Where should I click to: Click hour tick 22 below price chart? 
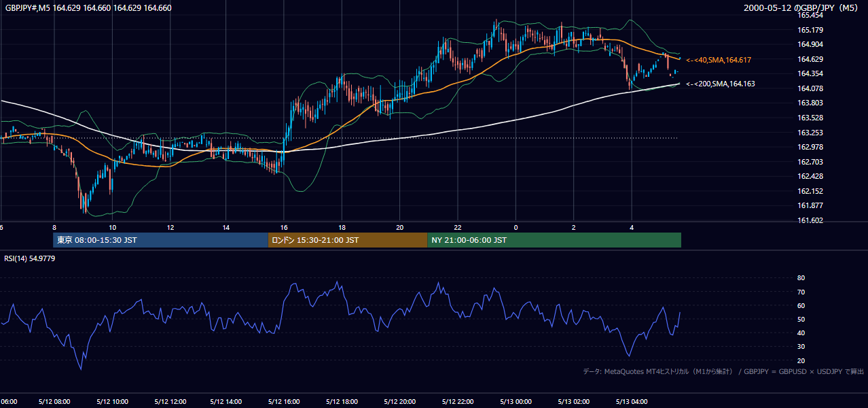(458, 227)
